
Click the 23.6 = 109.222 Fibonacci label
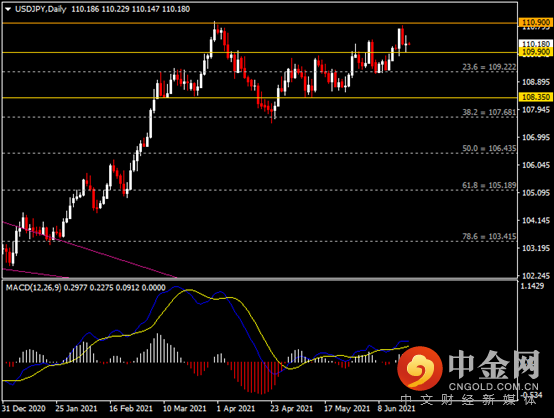coord(489,67)
